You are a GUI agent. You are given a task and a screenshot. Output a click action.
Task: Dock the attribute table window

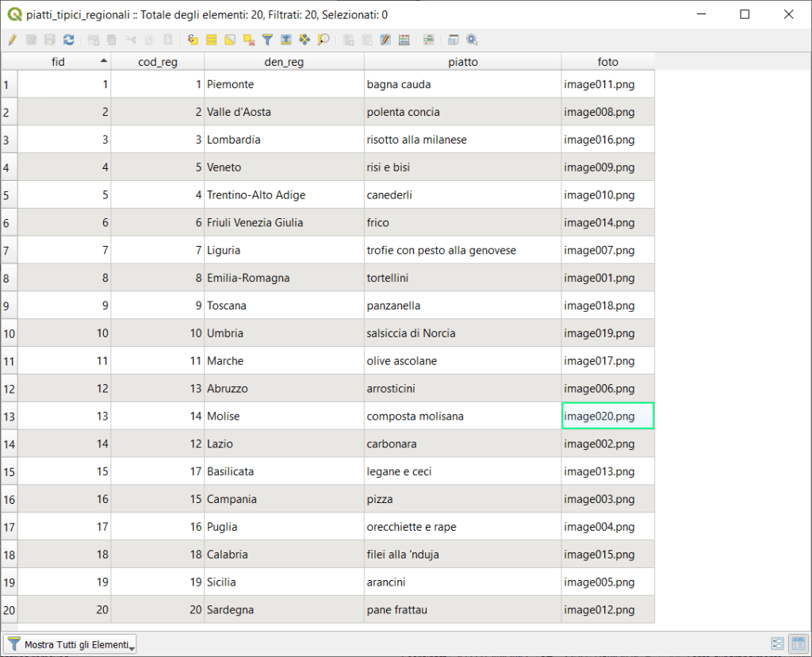(x=454, y=40)
